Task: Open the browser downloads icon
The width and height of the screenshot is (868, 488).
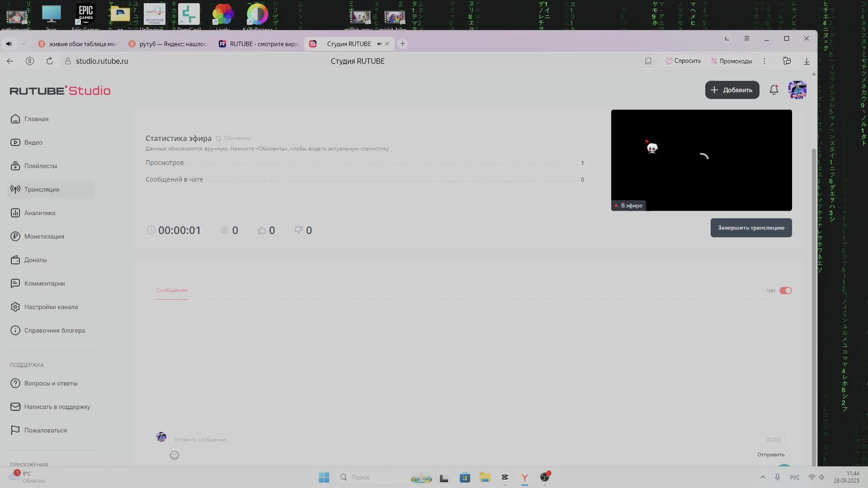Action: click(x=807, y=61)
